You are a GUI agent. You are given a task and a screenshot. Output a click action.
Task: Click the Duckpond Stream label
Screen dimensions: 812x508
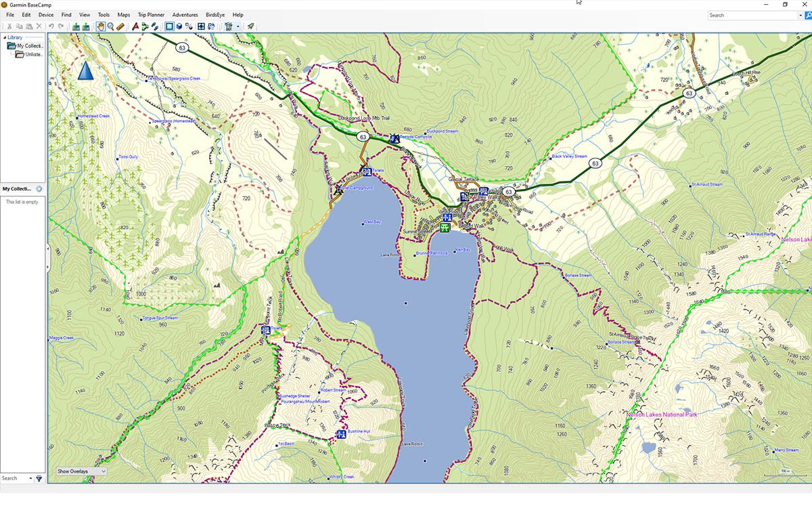[x=443, y=131]
